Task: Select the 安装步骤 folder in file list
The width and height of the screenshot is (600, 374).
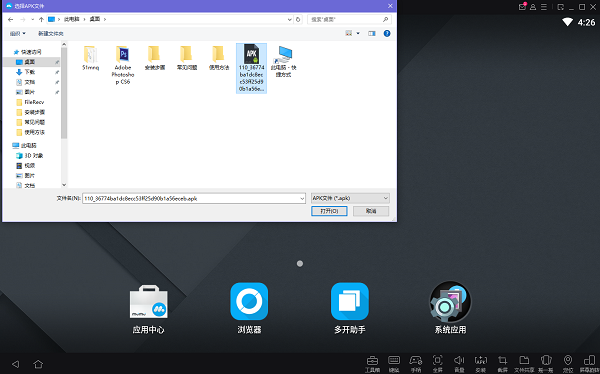Action: point(155,58)
